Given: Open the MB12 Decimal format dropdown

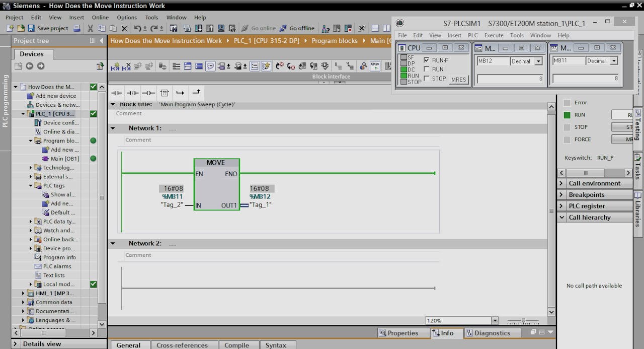Looking at the screenshot, I should pos(538,61).
